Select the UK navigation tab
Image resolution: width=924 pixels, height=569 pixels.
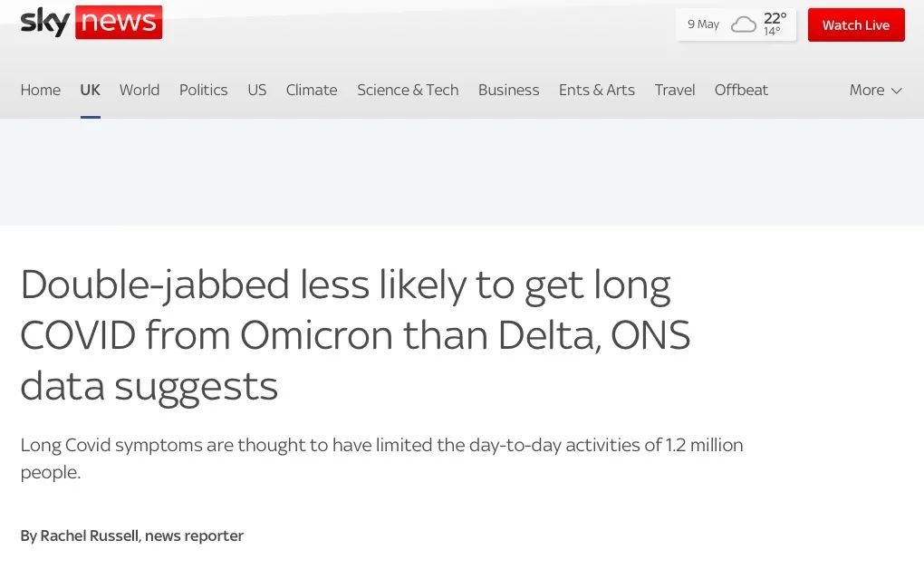coord(90,90)
